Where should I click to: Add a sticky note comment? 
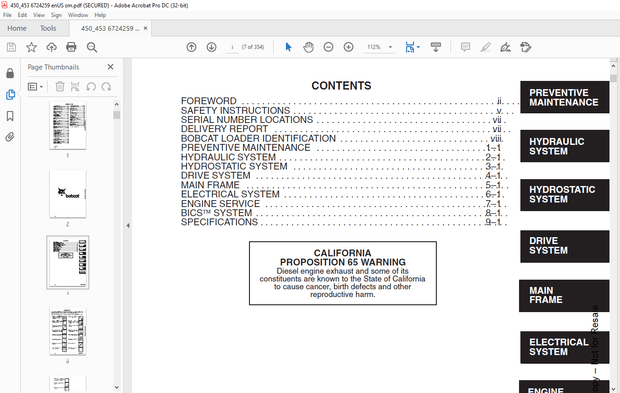tap(465, 47)
